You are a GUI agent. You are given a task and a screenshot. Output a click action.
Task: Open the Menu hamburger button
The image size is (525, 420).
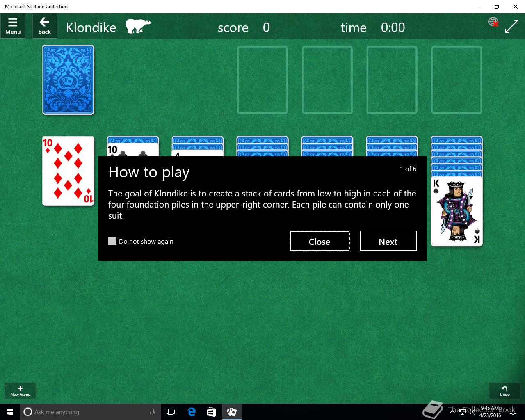click(13, 26)
